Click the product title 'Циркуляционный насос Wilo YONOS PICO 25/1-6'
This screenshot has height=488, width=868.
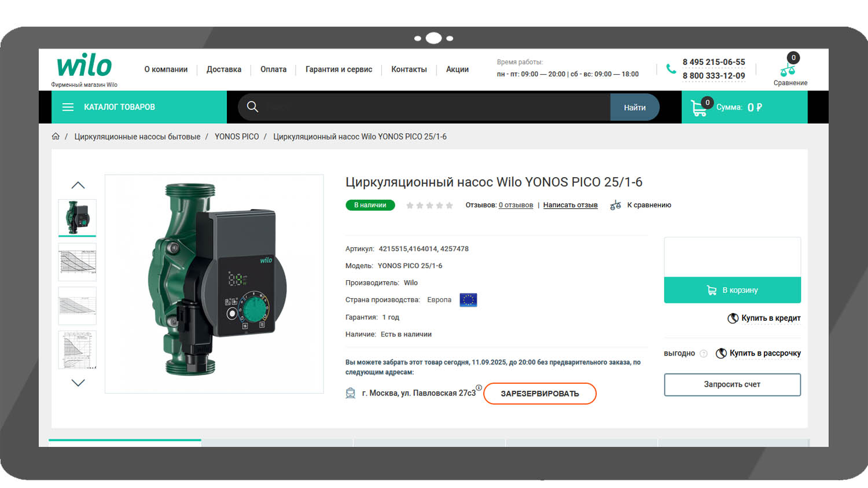point(494,182)
